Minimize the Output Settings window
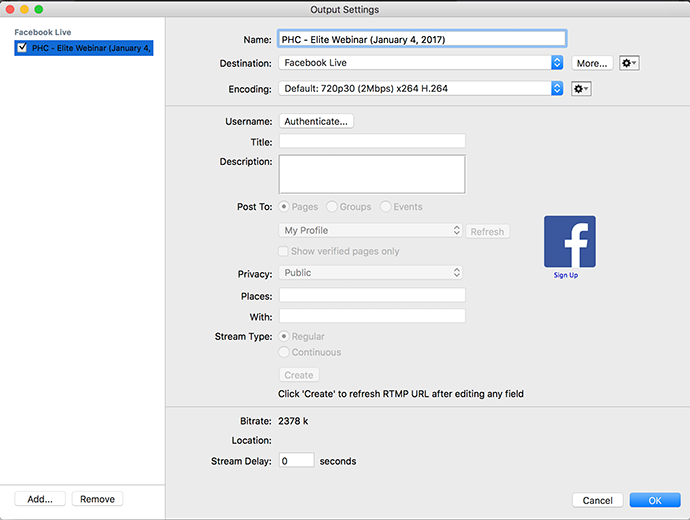The height and width of the screenshot is (520, 690). click(x=24, y=9)
